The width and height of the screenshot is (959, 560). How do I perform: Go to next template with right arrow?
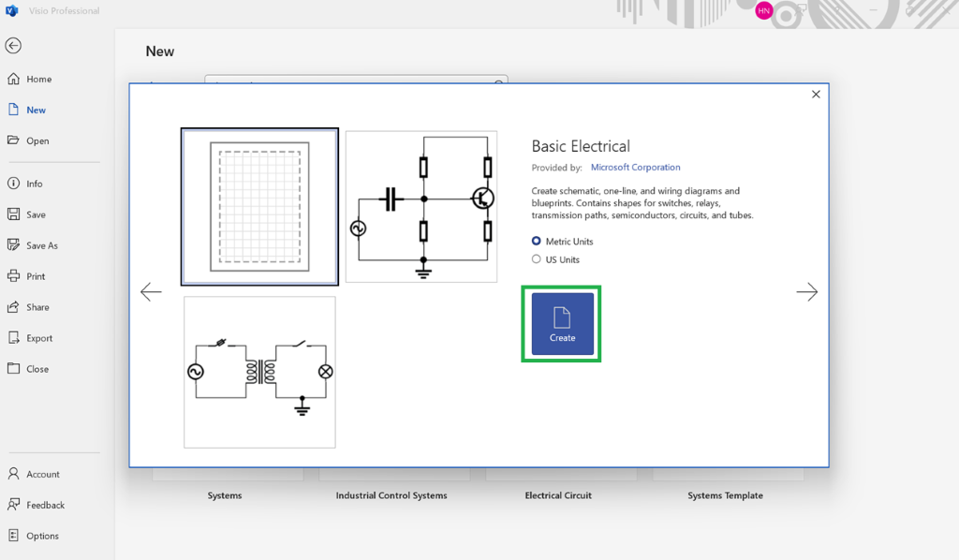coord(806,291)
